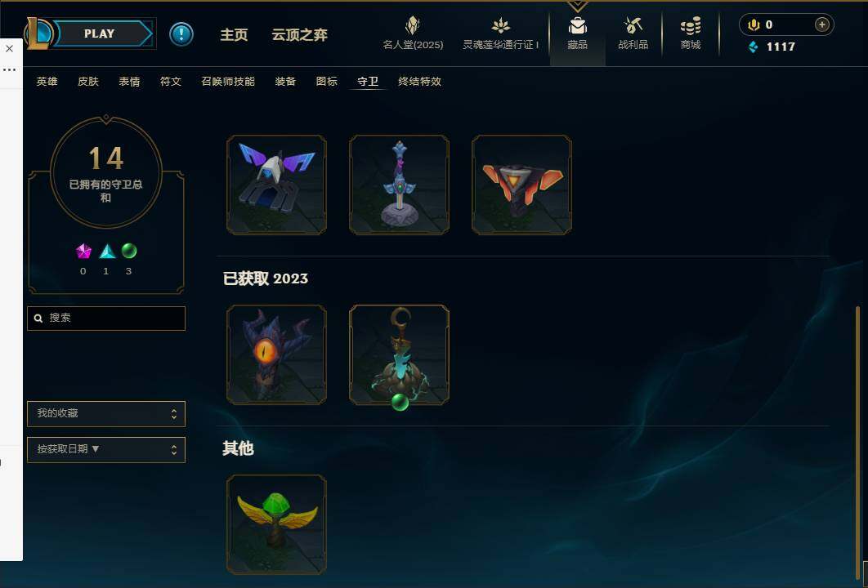Image resolution: width=868 pixels, height=588 pixels.
Task: Open the 名人堂(2025) crystal icon
Action: point(413,25)
